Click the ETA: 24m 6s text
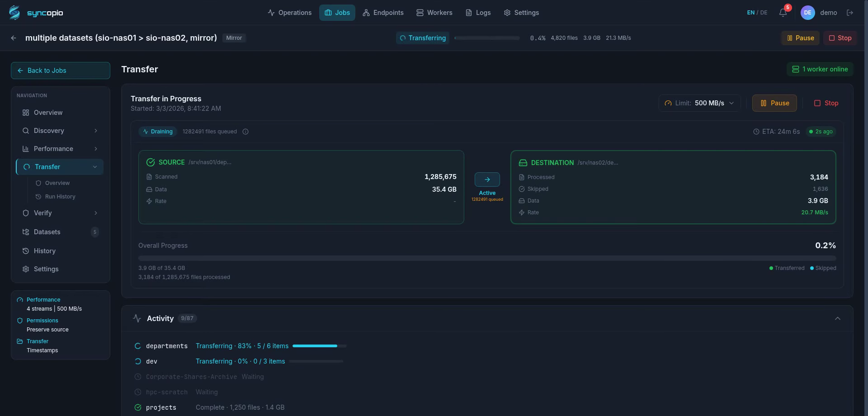 point(781,132)
